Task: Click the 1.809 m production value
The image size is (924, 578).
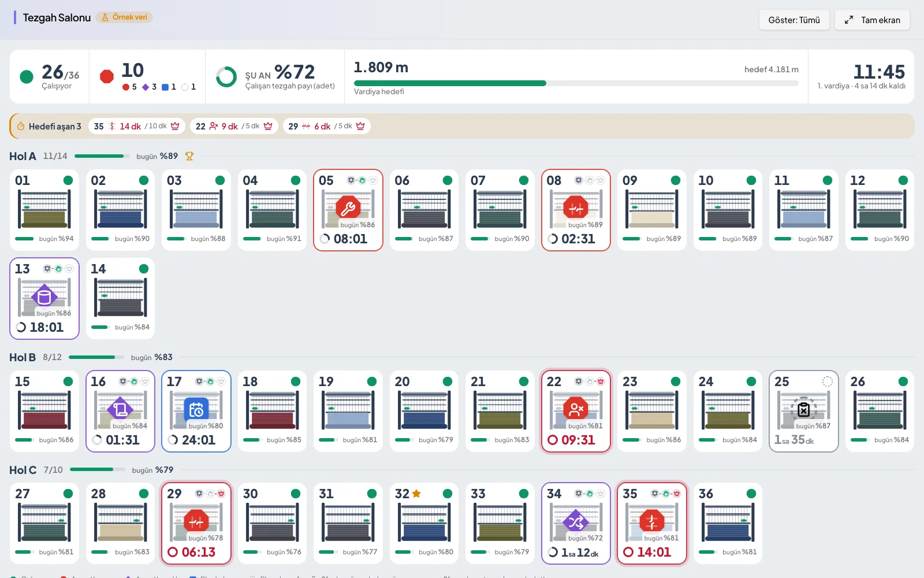Action: click(381, 67)
